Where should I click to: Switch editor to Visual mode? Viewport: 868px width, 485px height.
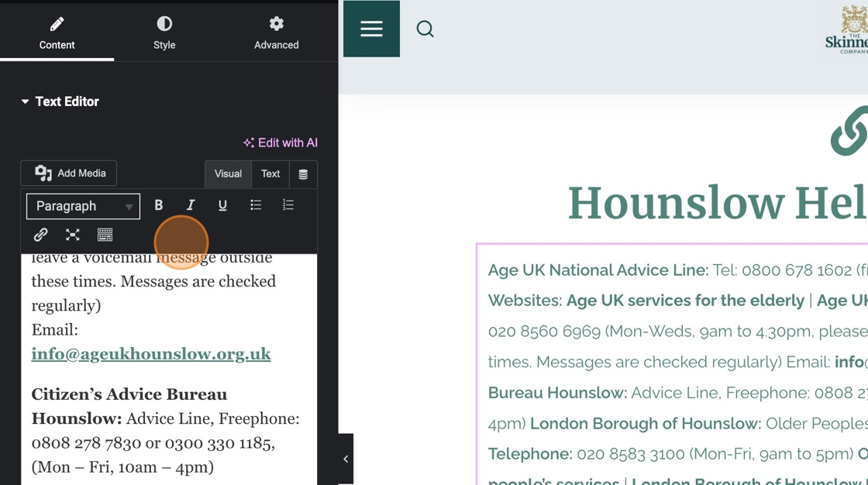(228, 174)
